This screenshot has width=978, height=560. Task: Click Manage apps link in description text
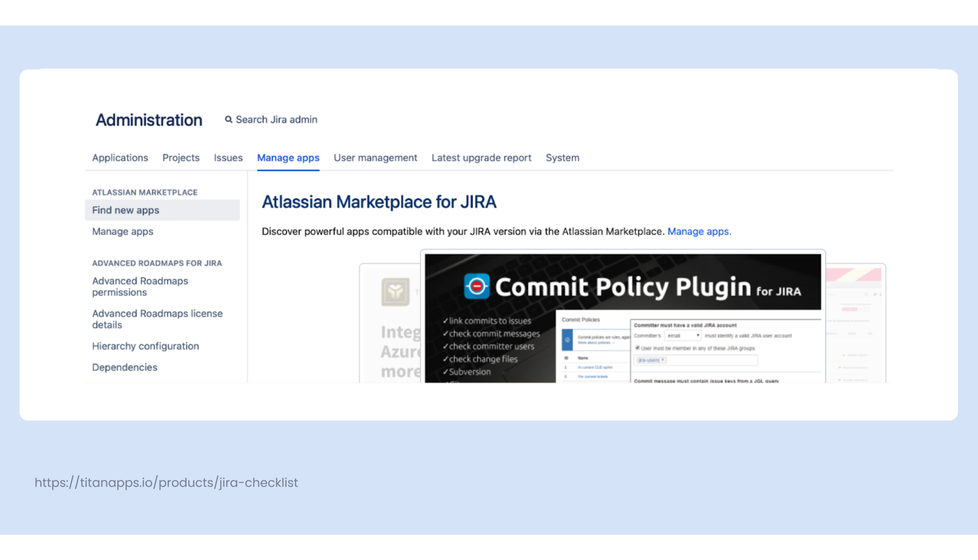tap(699, 232)
